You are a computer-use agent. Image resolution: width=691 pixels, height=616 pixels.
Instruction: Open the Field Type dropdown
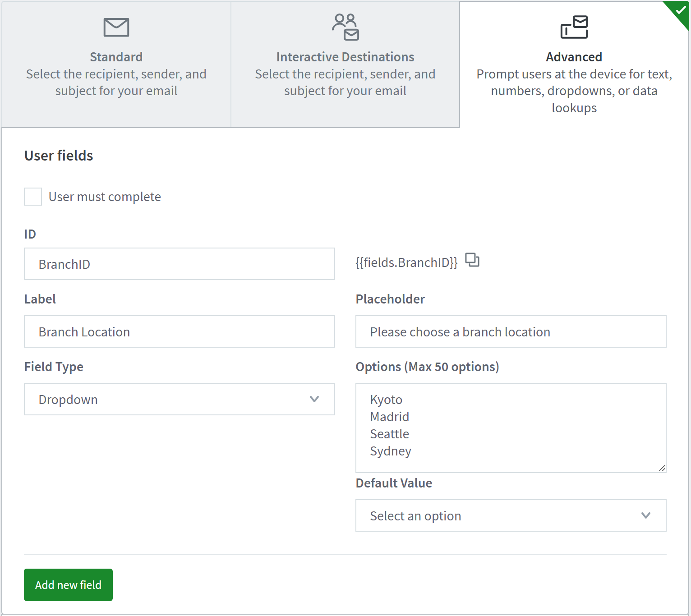(x=179, y=399)
